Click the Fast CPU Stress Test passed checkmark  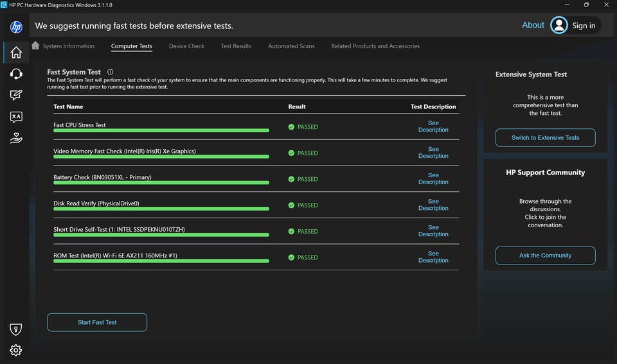point(291,127)
